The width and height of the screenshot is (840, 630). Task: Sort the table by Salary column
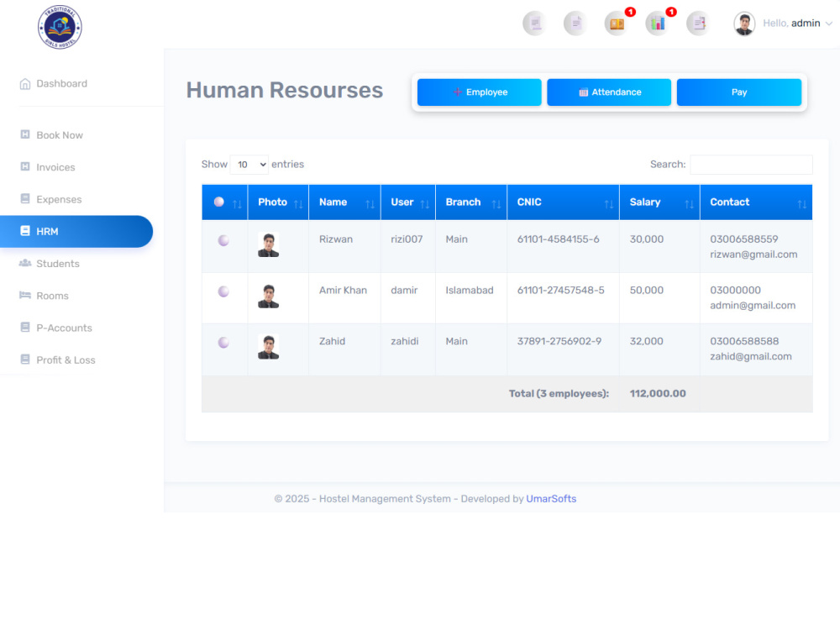pyautogui.click(x=659, y=202)
